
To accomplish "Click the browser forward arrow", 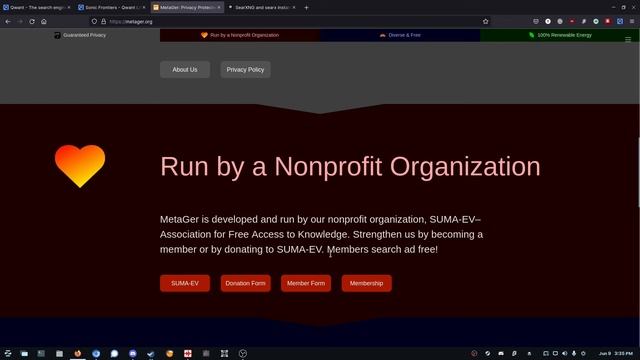I will click(20, 22).
